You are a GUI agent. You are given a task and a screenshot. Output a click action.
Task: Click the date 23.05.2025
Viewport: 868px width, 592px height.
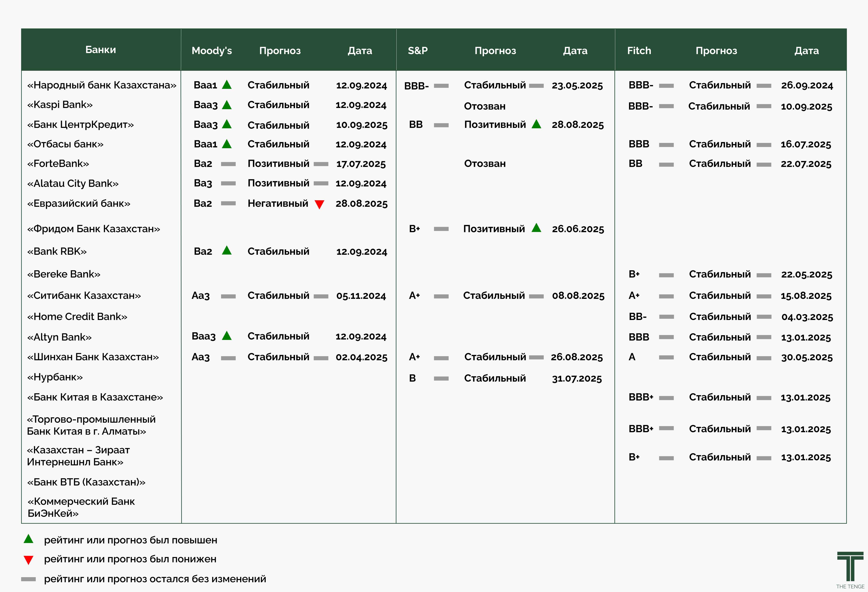tap(577, 86)
